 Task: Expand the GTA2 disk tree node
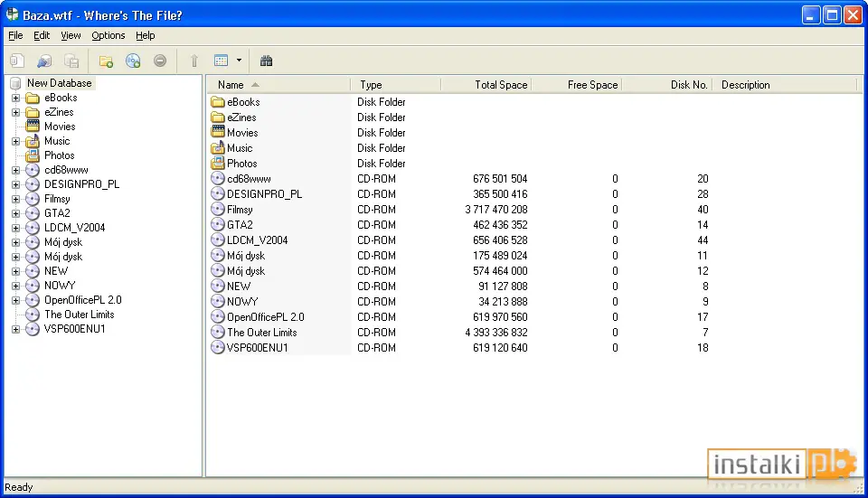coord(15,213)
